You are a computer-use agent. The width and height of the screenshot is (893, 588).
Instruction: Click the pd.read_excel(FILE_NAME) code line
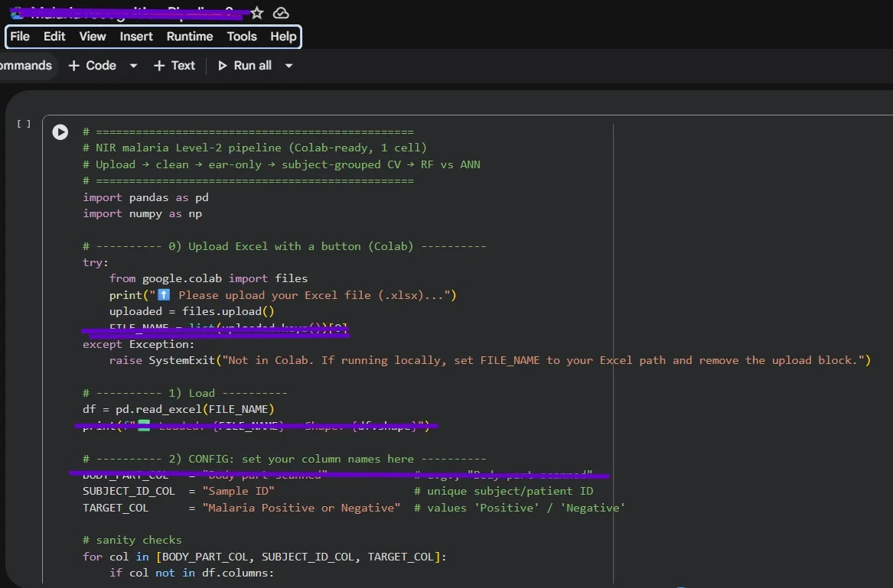click(x=178, y=409)
